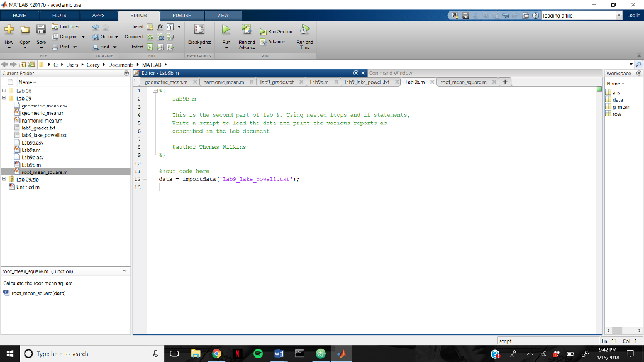Click the Wrap comments icon

click(x=170, y=37)
